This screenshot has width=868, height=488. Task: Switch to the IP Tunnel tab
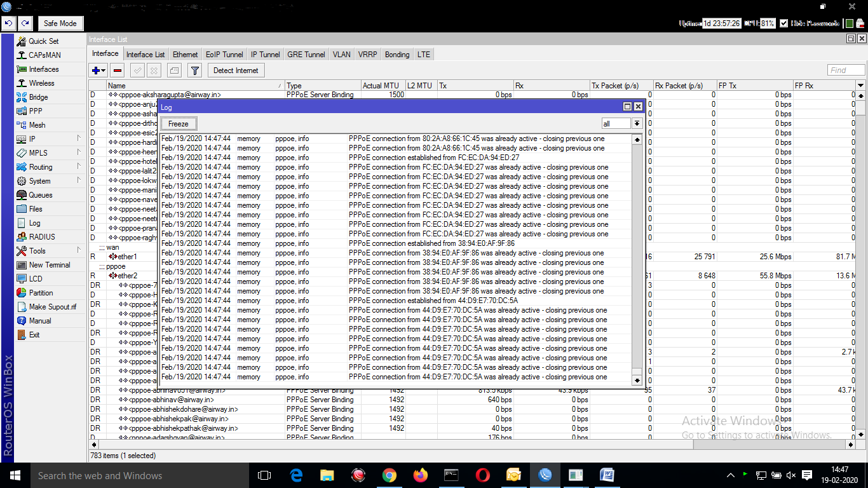(x=265, y=55)
